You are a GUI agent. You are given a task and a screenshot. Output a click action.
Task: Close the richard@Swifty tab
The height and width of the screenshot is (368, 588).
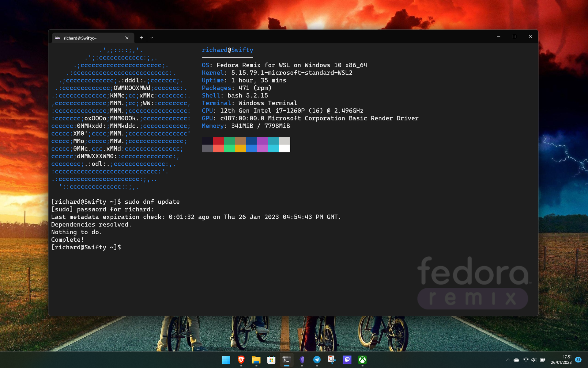click(x=127, y=38)
